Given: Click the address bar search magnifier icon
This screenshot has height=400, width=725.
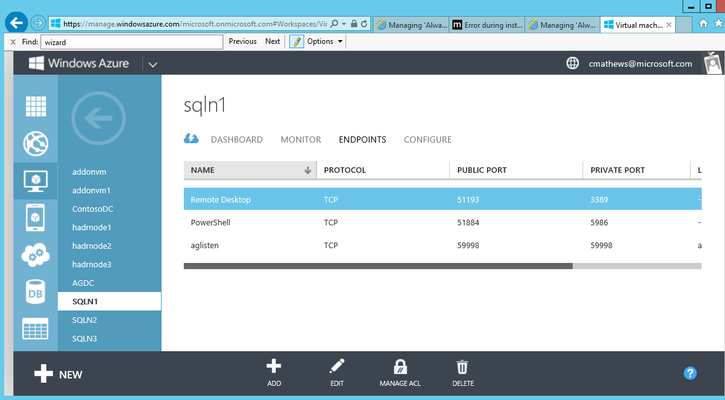Looking at the screenshot, I should click(x=334, y=24).
